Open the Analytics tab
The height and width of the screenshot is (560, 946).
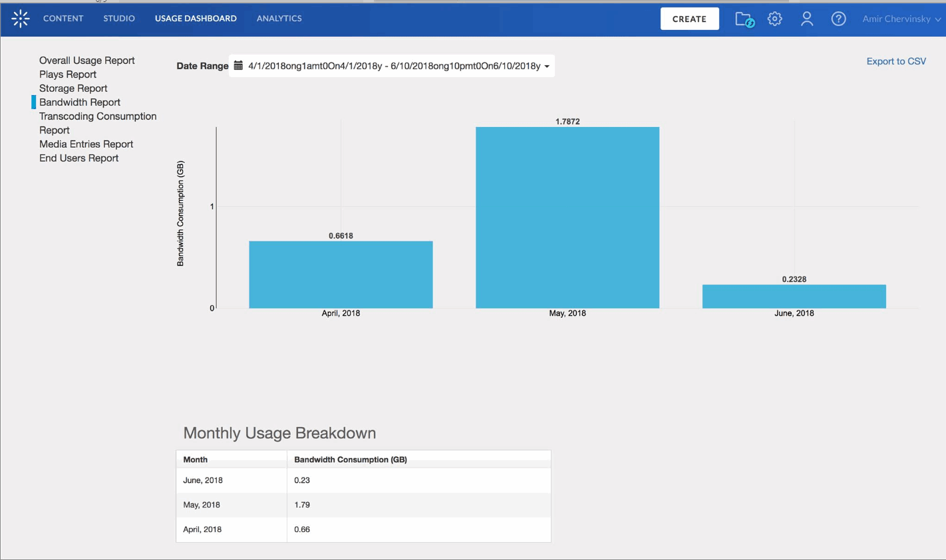pos(279,19)
